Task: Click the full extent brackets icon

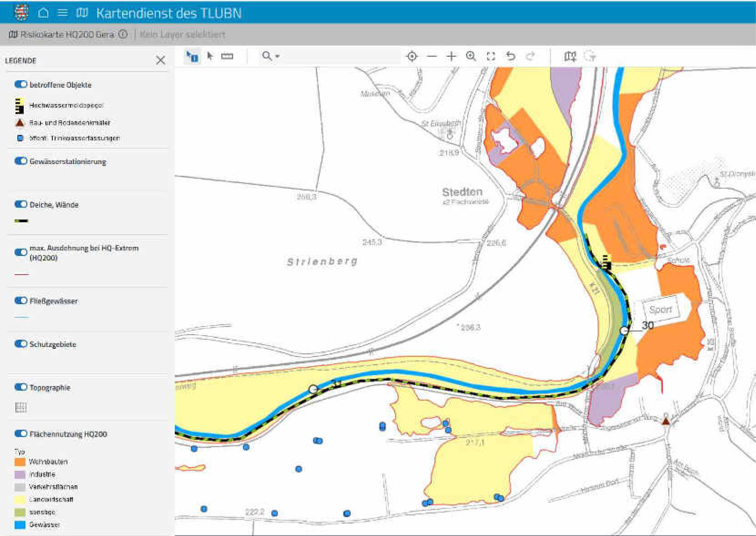Action: click(x=491, y=56)
